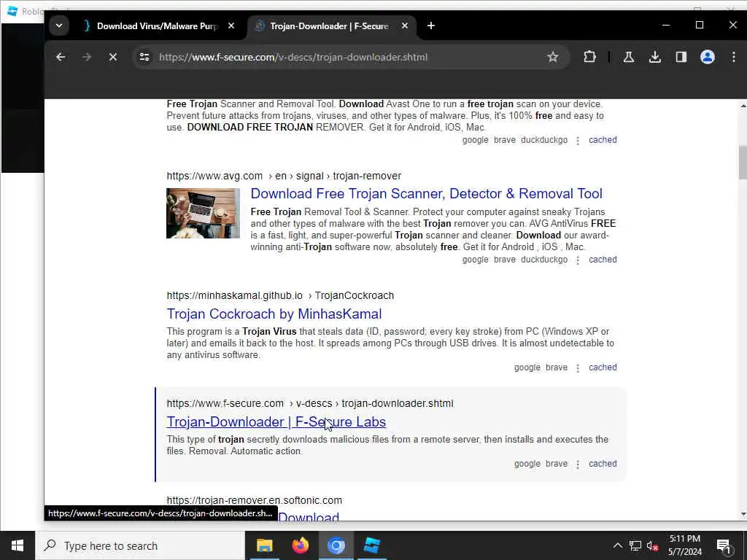Screen dimensions: 747x560
Task: Click the disabled forward navigation arrow
Action: coord(86,57)
